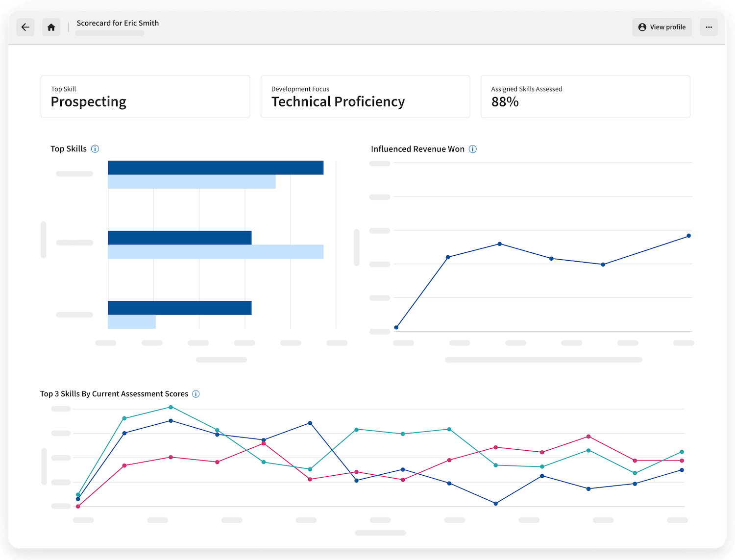Image resolution: width=735 pixels, height=560 pixels.
Task: Click the highest teal point in Top 3 Skills chart
Action: (x=171, y=407)
